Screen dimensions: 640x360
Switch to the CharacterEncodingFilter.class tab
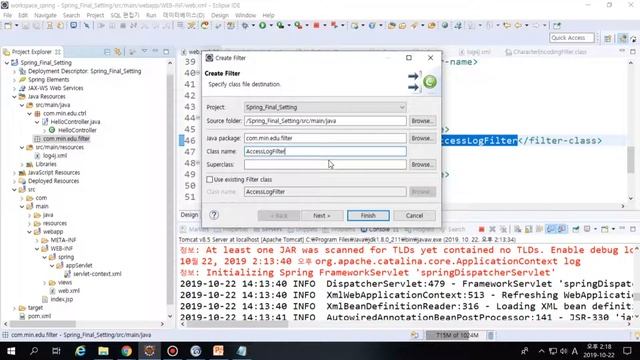click(x=546, y=52)
